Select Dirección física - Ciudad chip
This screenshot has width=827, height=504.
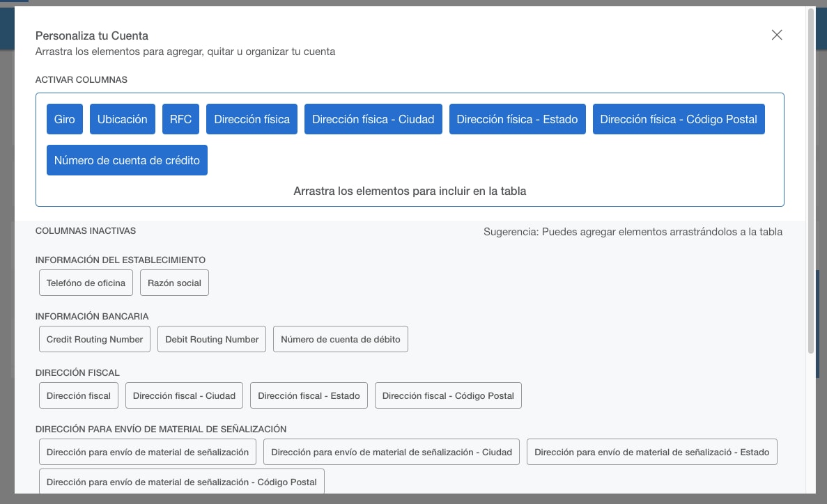(373, 119)
